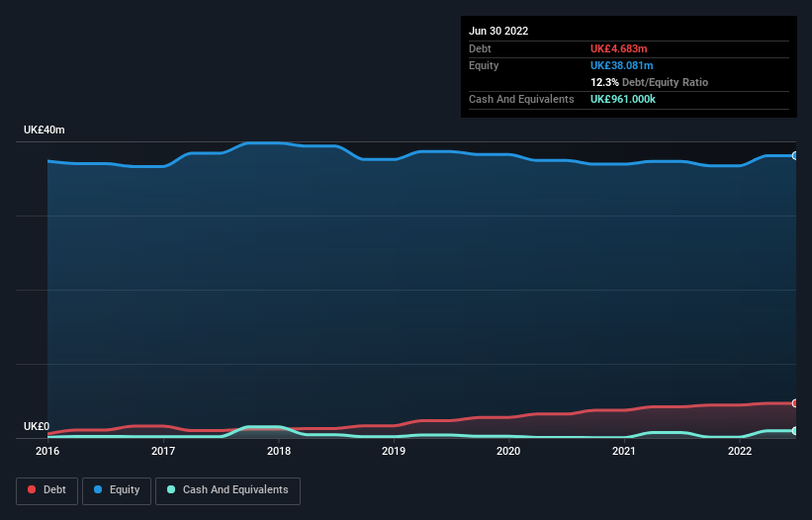Click the UK£0 y-axis label
Viewport: 812px width, 520px height.
(x=37, y=426)
